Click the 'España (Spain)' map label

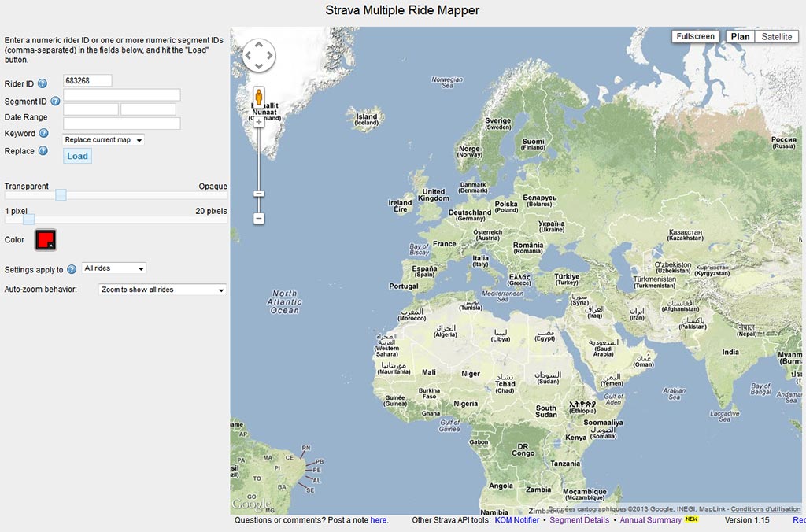(x=424, y=271)
